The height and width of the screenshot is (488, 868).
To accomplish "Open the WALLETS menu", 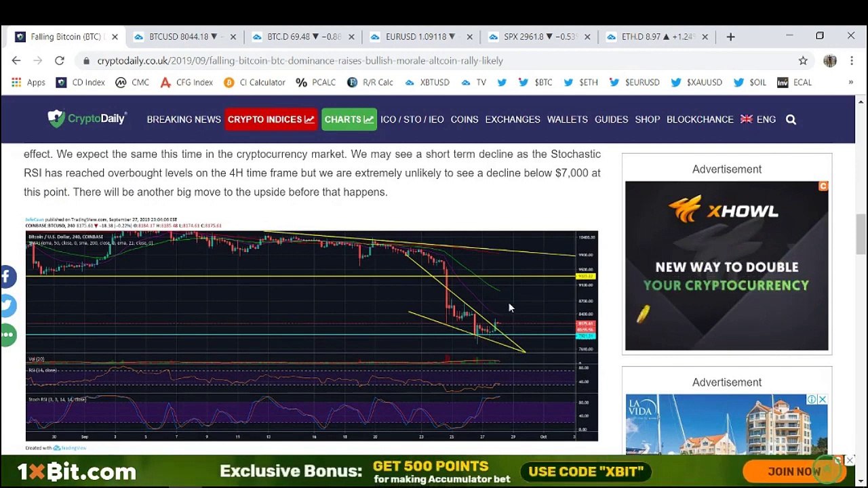I will click(568, 119).
